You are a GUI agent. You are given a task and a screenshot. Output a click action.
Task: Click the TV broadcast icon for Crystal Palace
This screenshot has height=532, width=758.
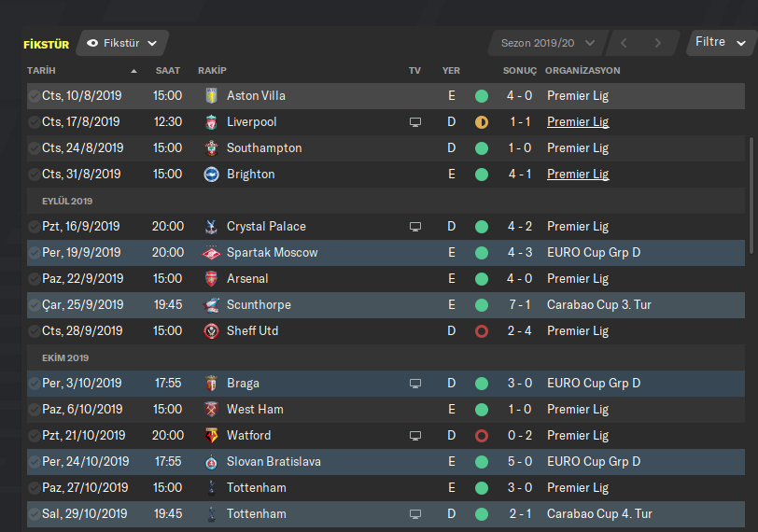pos(415,227)
